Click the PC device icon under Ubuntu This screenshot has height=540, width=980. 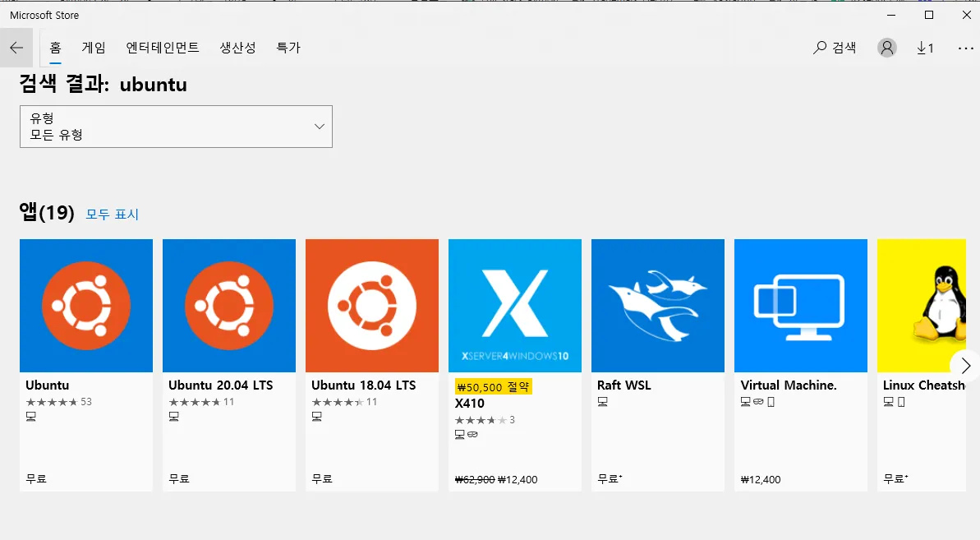pos(31,416)
